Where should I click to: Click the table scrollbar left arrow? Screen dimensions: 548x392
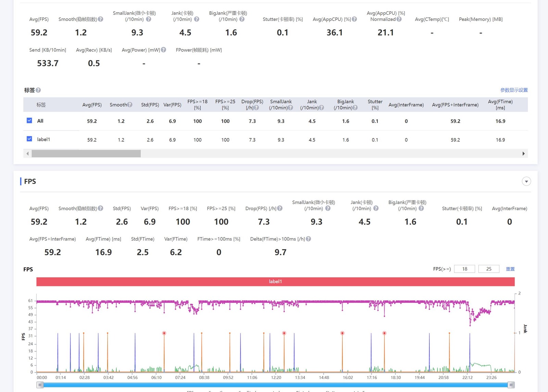pyautogui.click(x=28, y=154)
